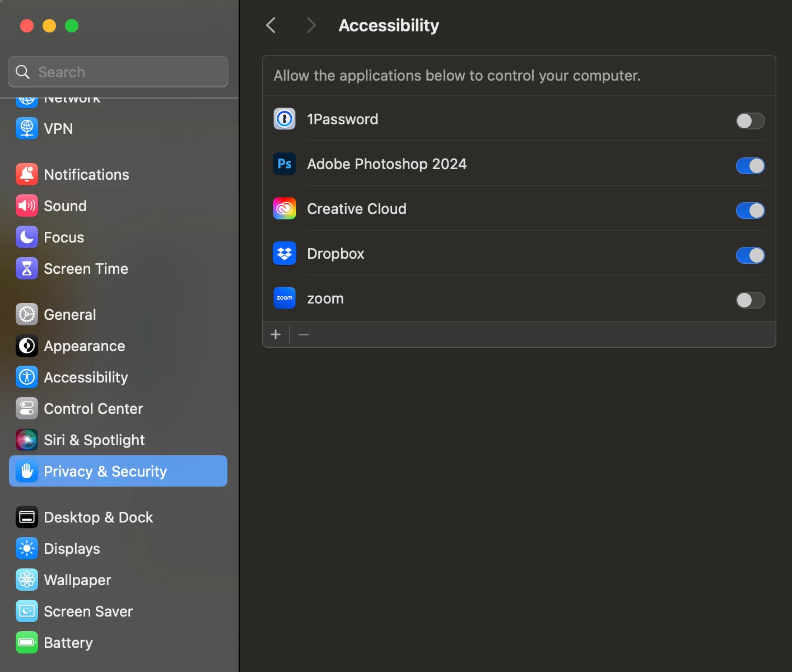Click the Control Center switches icon
Screen dimensions: 792x672
click(x=27, y=408)
